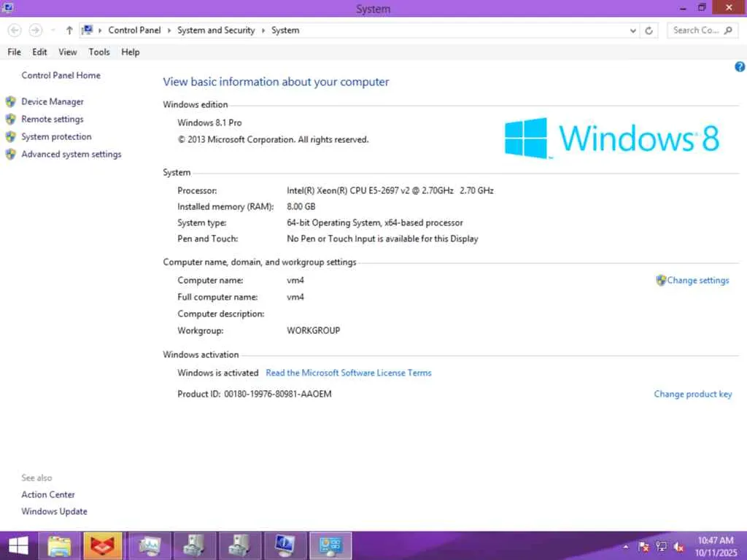This screenshot has width=747, height=560.
Task: Switch to the second server-icon taskbar app
Action: [239, 546]
